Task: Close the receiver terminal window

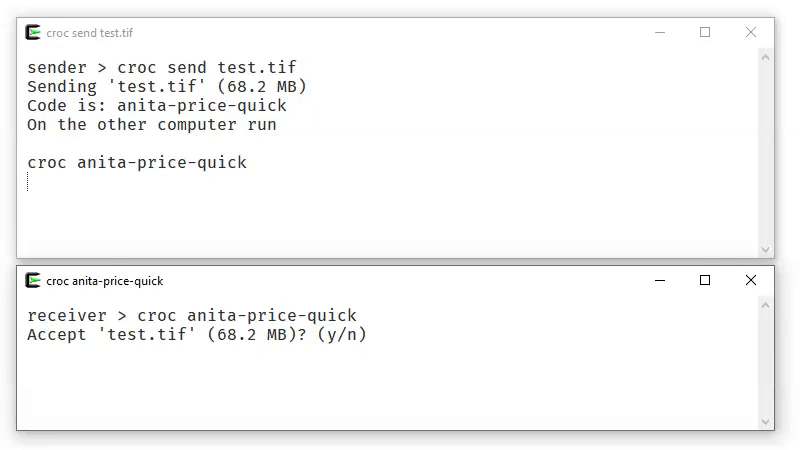Action: pos(751,281)
